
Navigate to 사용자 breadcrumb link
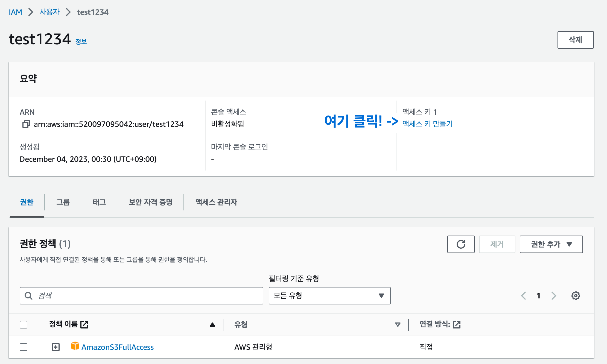click(x=49, y=12)
